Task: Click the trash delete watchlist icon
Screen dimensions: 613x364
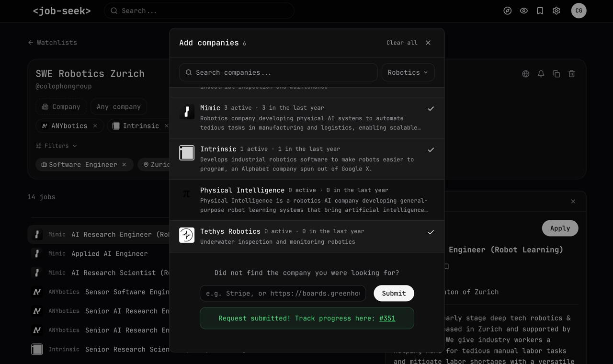Action: [x=572, y=74]
